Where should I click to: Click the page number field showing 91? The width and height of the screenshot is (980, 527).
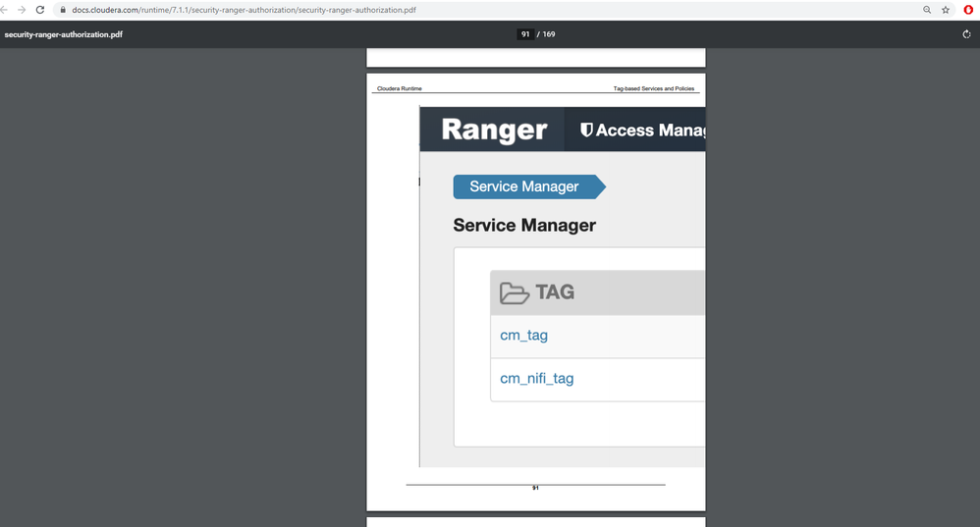[525, 34]
